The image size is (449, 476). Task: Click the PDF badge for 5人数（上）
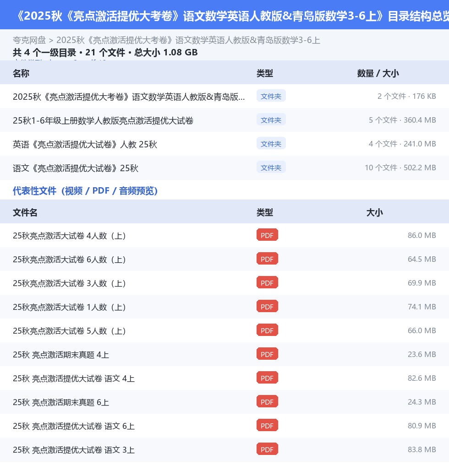point(267,330)
